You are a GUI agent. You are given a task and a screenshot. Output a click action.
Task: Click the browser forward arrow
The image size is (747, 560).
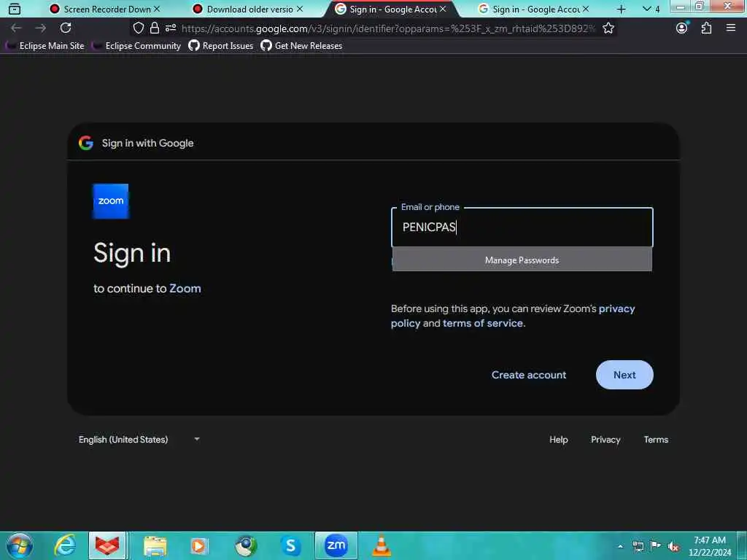(41, 28)
